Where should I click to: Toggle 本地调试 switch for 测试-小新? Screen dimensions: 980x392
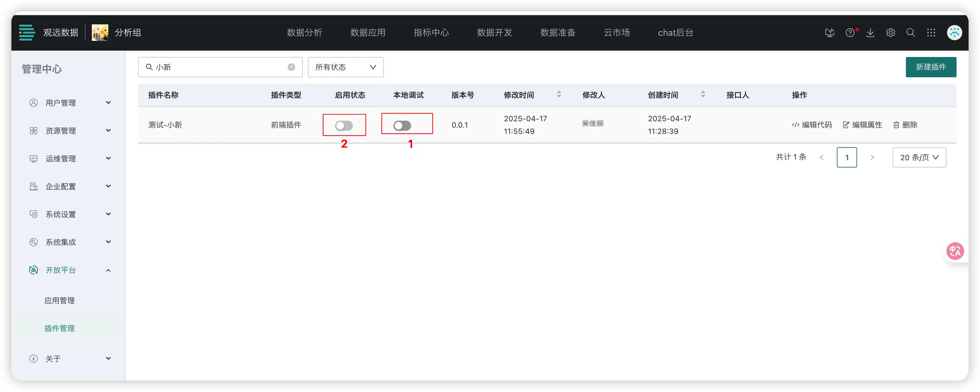click(402, 125)
